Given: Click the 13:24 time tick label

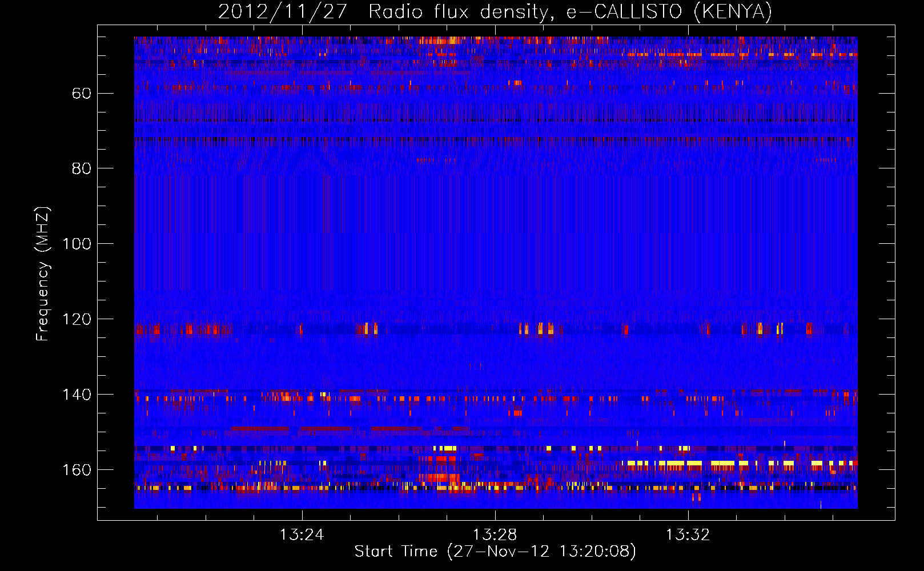Looking at the screenshot, I should coord(302,535).
